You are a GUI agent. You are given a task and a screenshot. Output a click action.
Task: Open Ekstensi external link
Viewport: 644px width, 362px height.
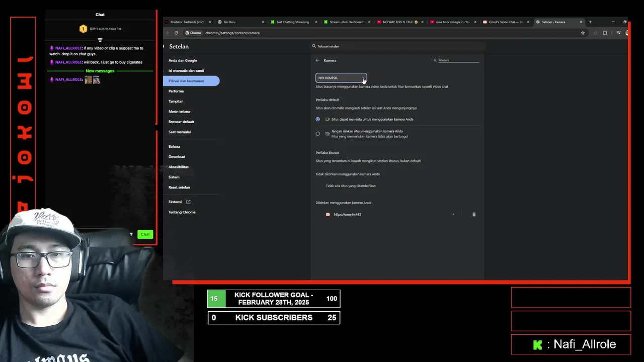[x=180, y=202]
